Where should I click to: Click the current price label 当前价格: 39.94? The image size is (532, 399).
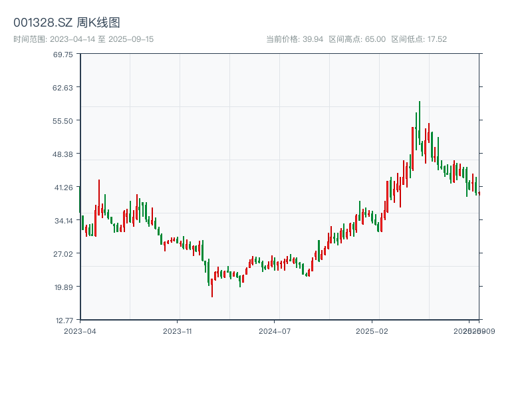(x=295, y=39)
